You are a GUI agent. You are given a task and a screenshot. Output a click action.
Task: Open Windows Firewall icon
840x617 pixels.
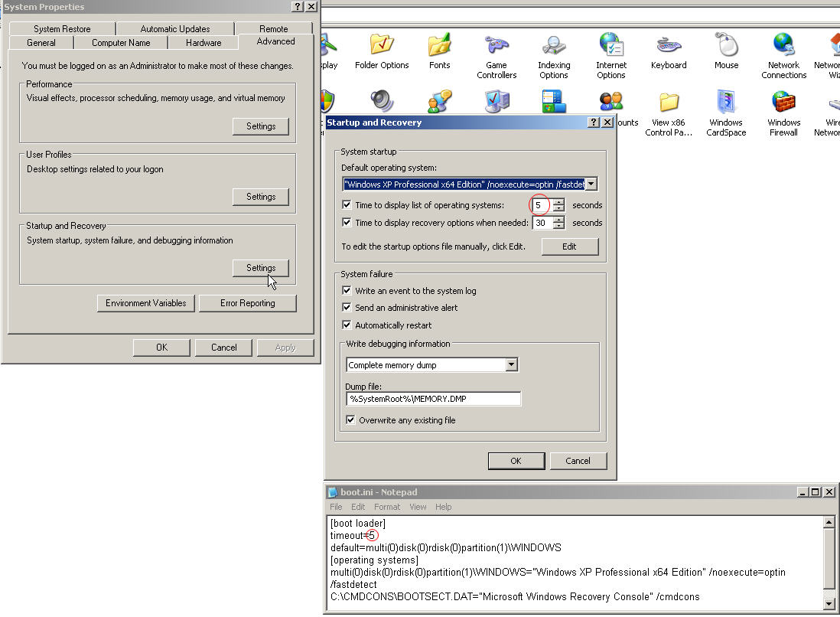783,114
